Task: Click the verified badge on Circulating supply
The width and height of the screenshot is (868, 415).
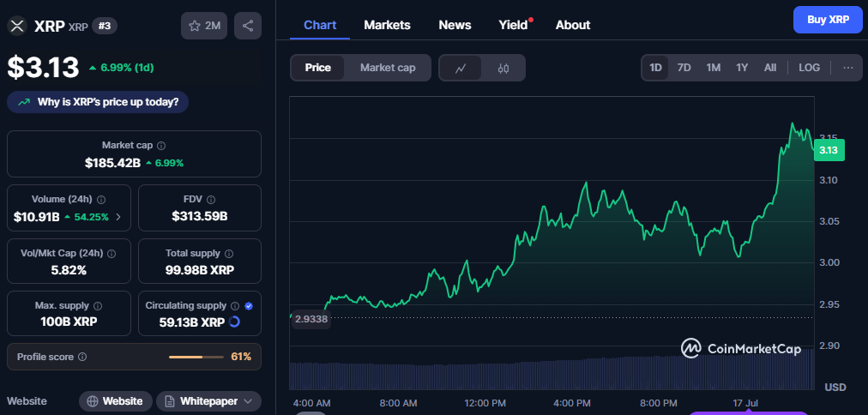Action: 249,305
